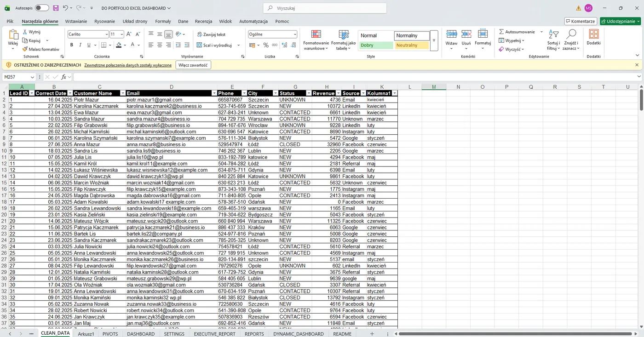Open the Email column filter dropdown

(214, 93)
